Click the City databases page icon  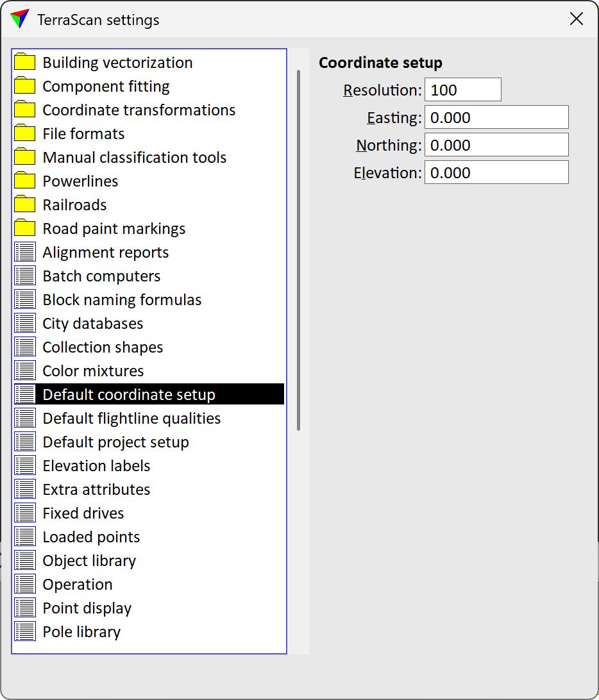[25, 323]
